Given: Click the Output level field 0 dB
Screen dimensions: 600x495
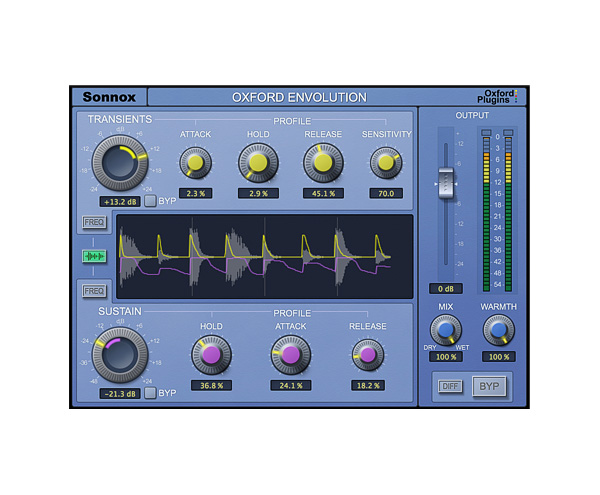Looking at the screenshot, I should [446, 288].
